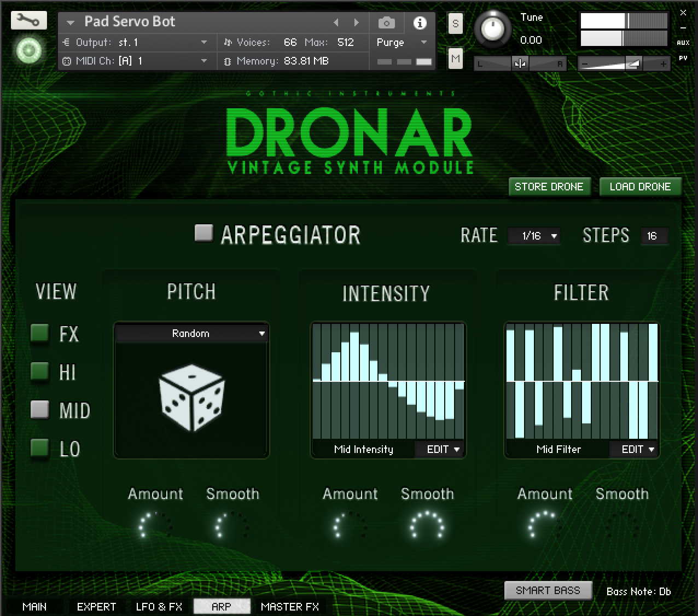Viewport: 698px width, 616px height.
Task: Click the Store Drone button
Action: point(549,187)
